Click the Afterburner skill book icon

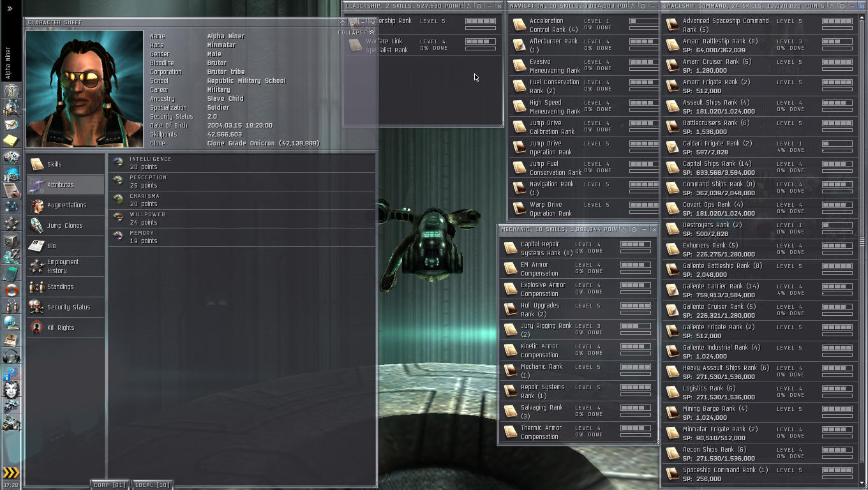pos(520,45)
